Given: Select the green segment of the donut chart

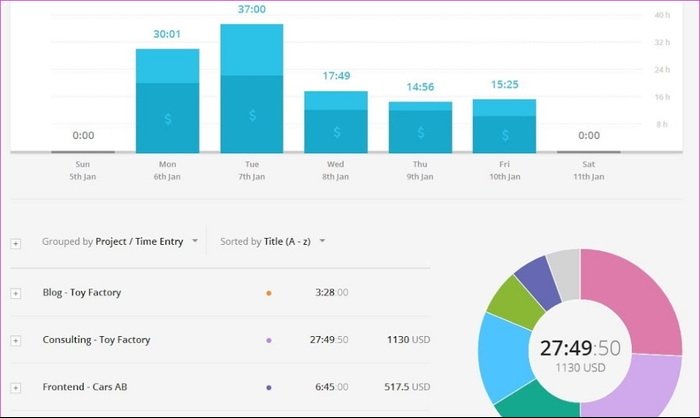Looking at the screenshot, I should (508, 300).
